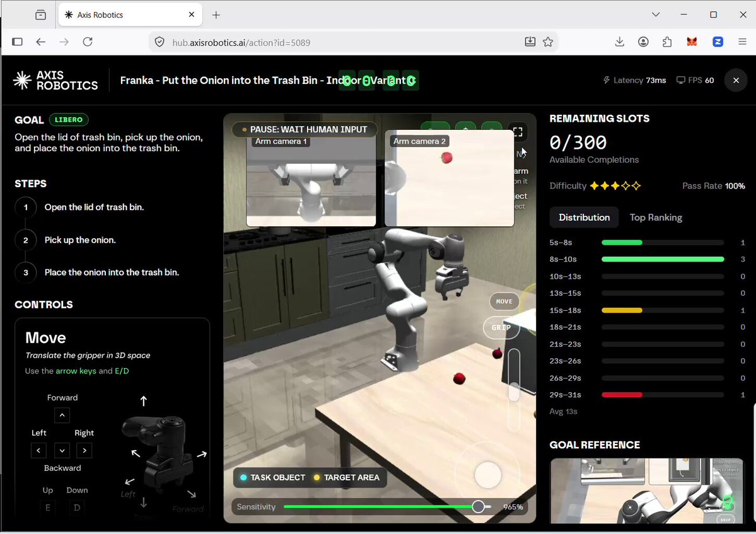Click the blue extension icon beside MetaMask
756x534 pixels.
[718, 42]
